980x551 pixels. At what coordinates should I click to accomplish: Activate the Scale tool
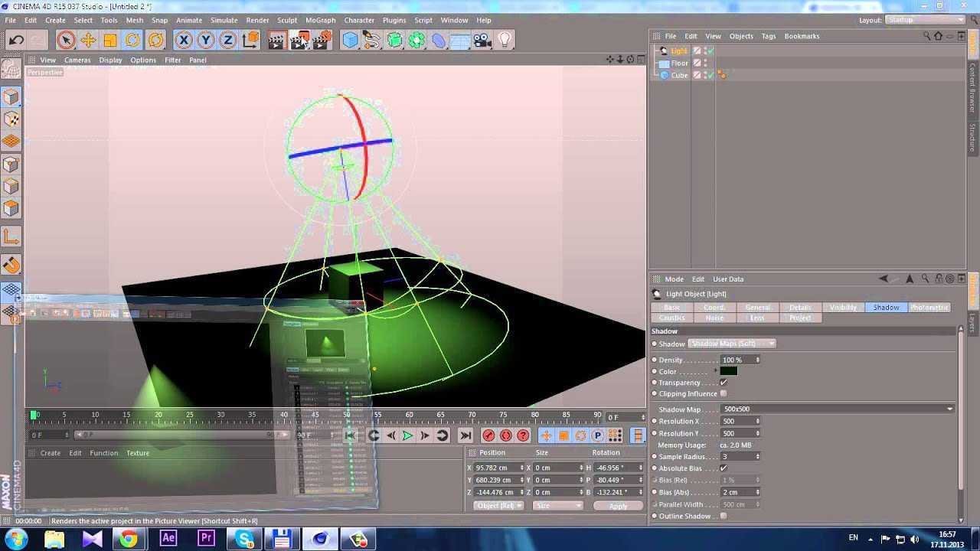point(110,40)
